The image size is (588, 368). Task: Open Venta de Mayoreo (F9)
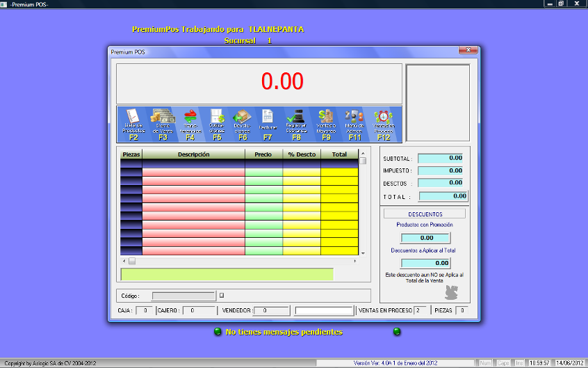pos(326,125)
